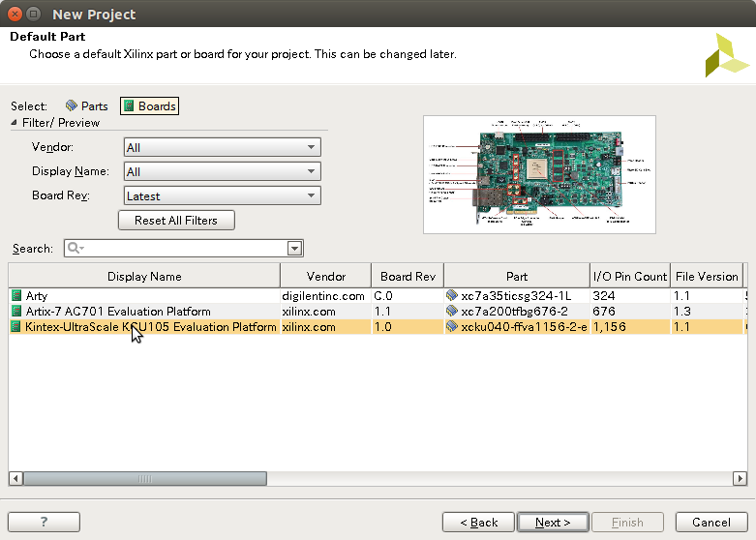756x540 pixels.
Task: Select the Parts option
Action: tap(87, 106)
